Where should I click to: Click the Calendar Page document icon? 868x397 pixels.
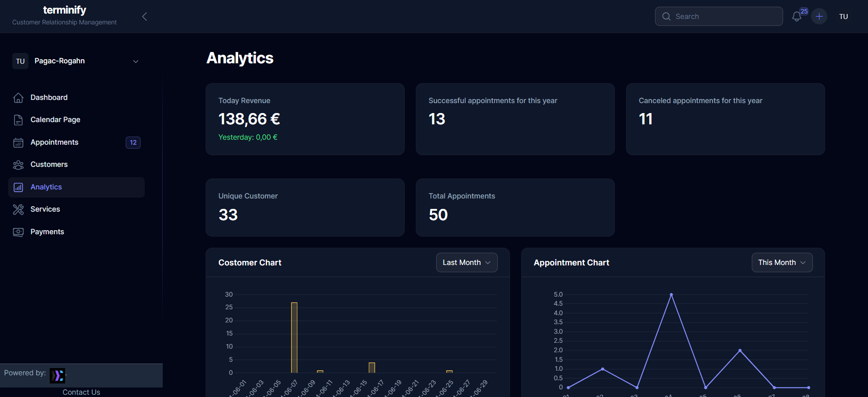point(18,120)
